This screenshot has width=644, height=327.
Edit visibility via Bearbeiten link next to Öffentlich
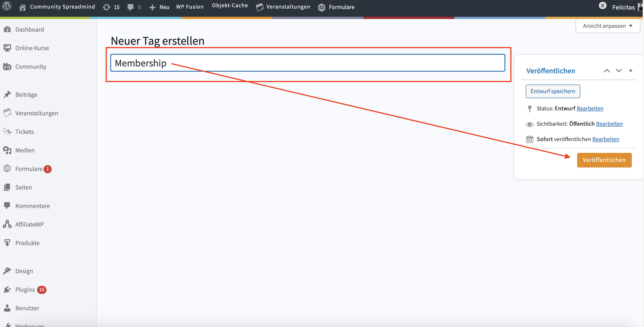click(x=609, y=123)
